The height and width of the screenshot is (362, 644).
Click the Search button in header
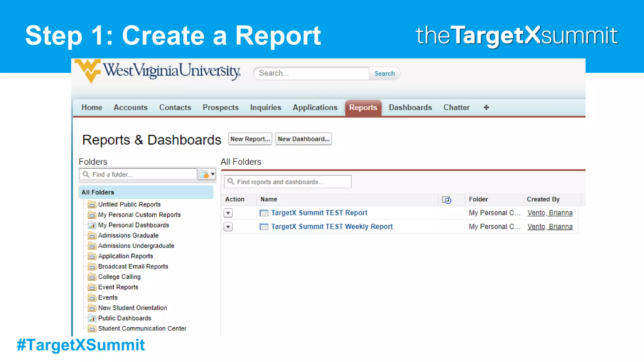point(385,74)
